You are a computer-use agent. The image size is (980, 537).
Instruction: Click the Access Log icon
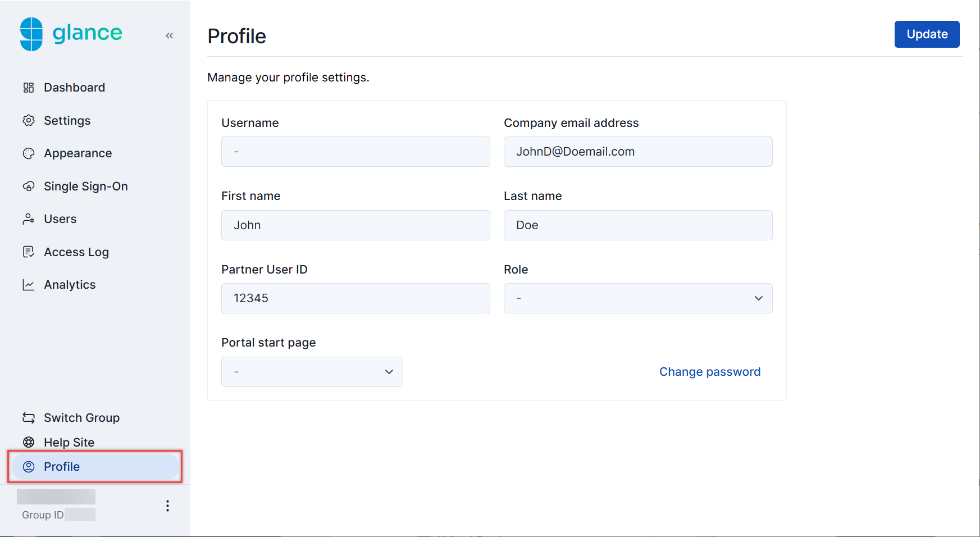pyautogui.click(x=29, y=252)
